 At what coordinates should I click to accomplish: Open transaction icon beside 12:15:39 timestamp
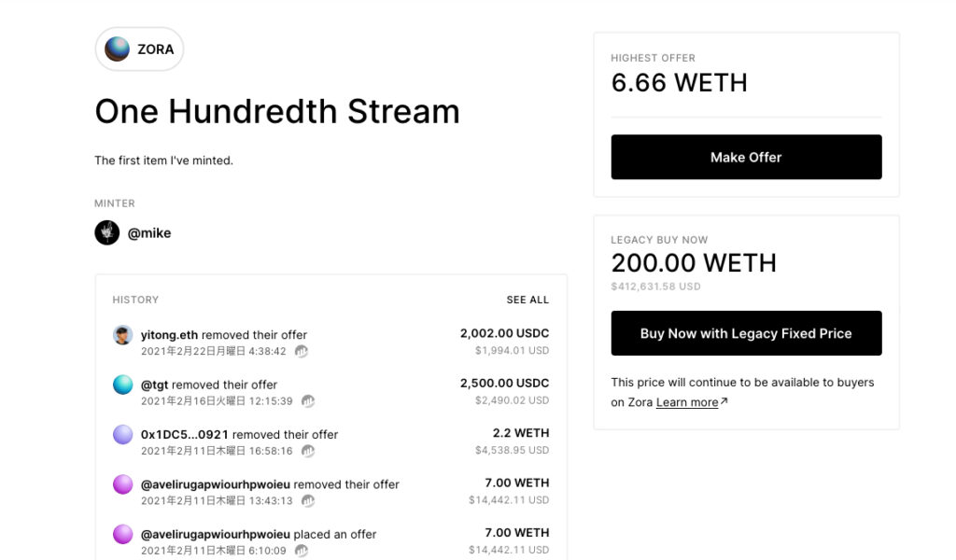[x=308, y=401]
